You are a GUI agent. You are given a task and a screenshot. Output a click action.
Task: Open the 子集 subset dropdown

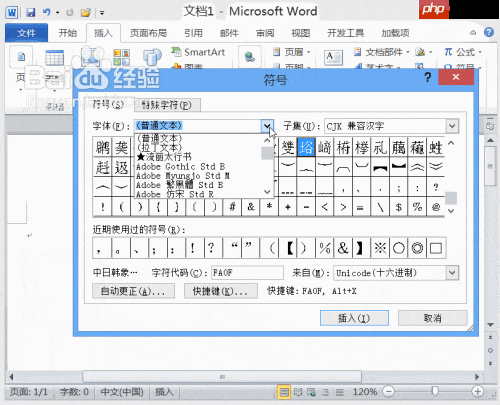tap(452, 126)
